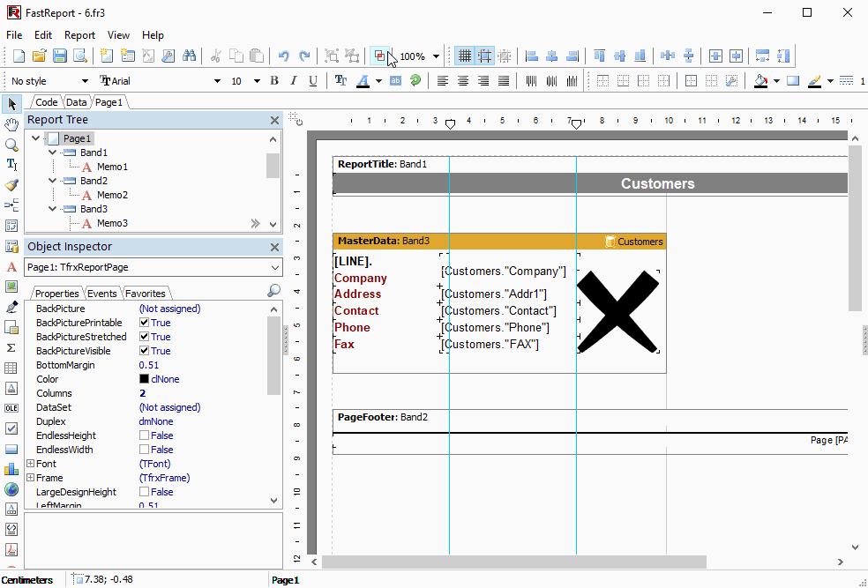Toggle the BackPicturePrintable checkbox
The height and width of the screenshot is (588, 868).
[x=144, y=323]
